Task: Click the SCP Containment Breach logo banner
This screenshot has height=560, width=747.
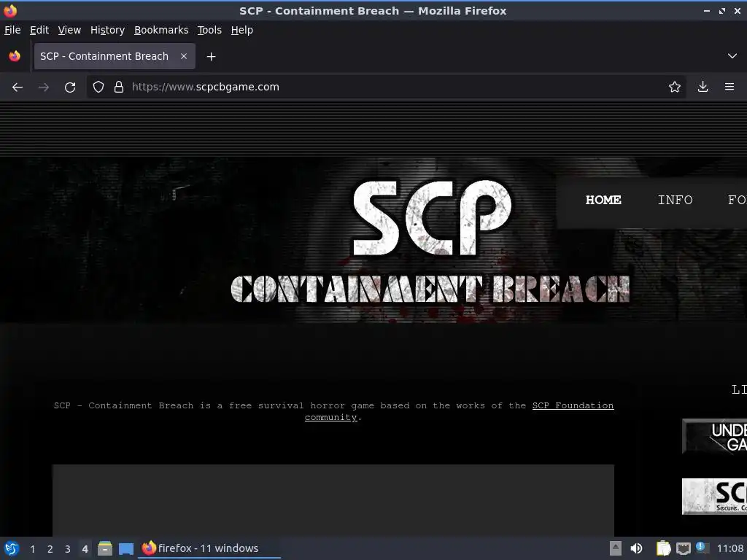Action: pyautogui.click(x=430, y=241)
